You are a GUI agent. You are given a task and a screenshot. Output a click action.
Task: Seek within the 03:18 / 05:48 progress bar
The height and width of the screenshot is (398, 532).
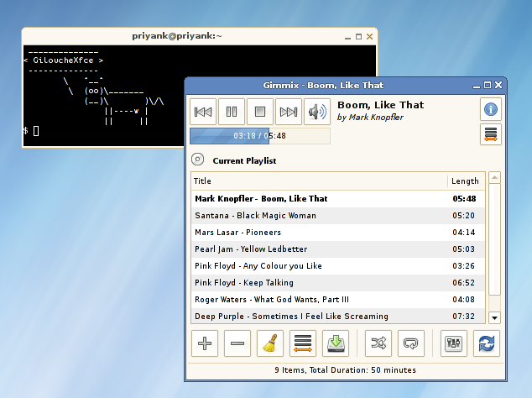pos(260,136)
